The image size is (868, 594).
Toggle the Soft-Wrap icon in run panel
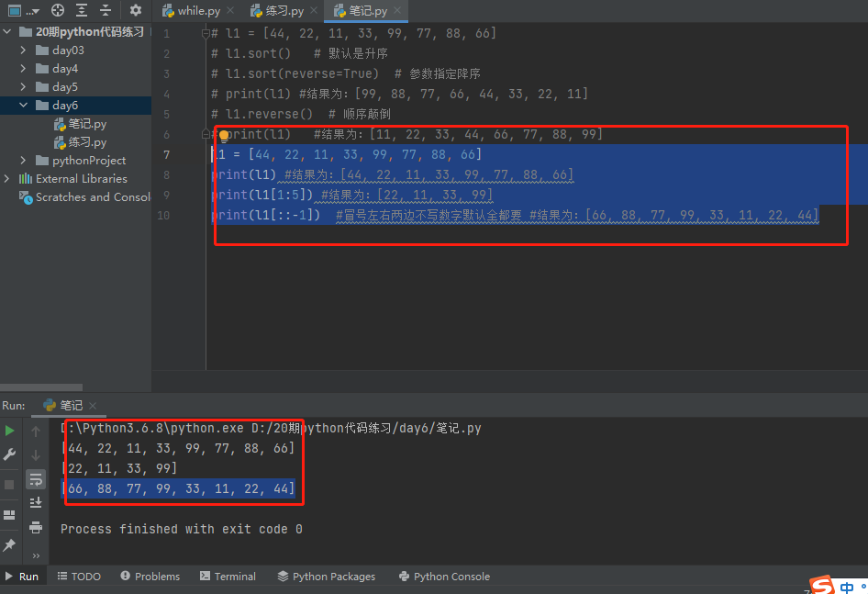point(36,479)
